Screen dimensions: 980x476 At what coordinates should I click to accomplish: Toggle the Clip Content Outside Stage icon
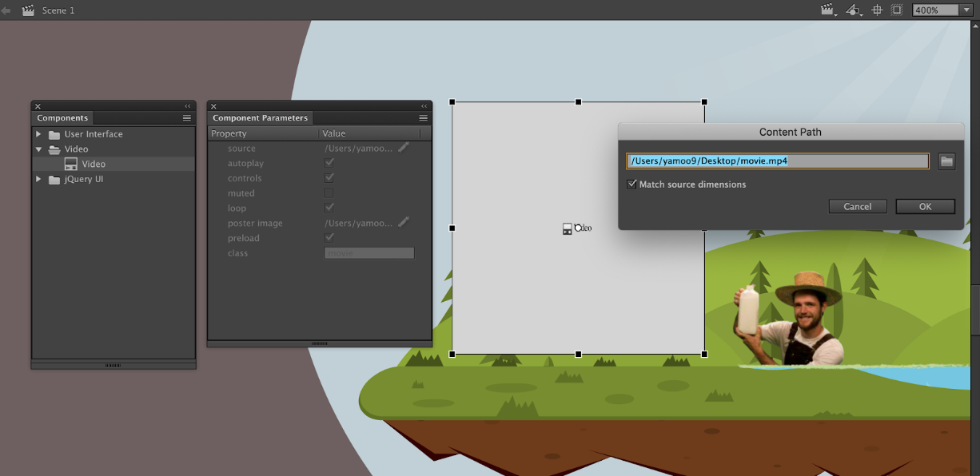click(897, 10)
